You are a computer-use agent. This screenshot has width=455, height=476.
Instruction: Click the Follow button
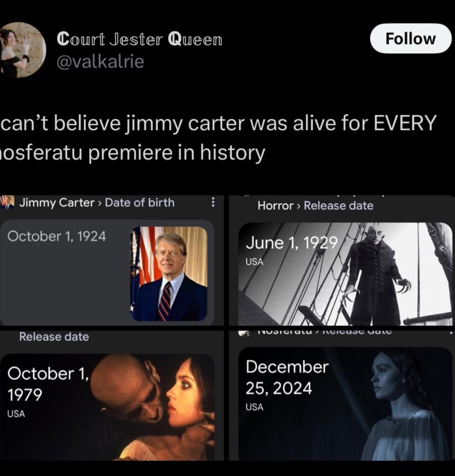click(410, 39)
